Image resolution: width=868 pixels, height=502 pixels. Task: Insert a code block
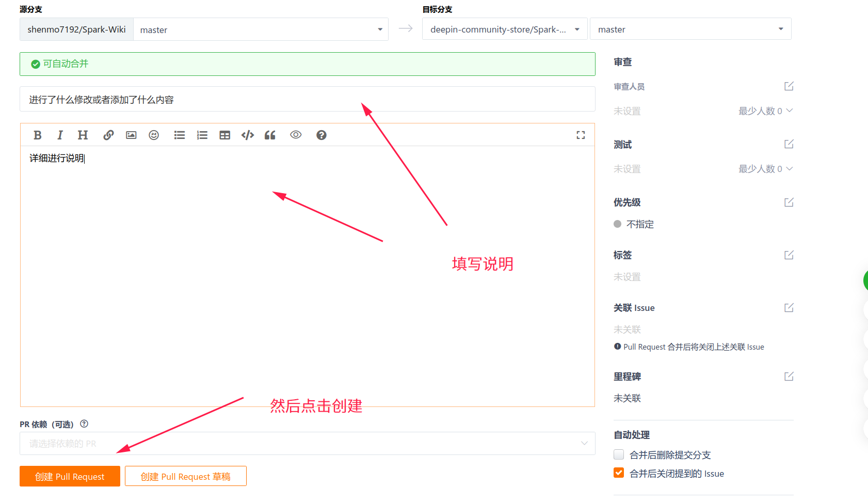pos(248,135)
